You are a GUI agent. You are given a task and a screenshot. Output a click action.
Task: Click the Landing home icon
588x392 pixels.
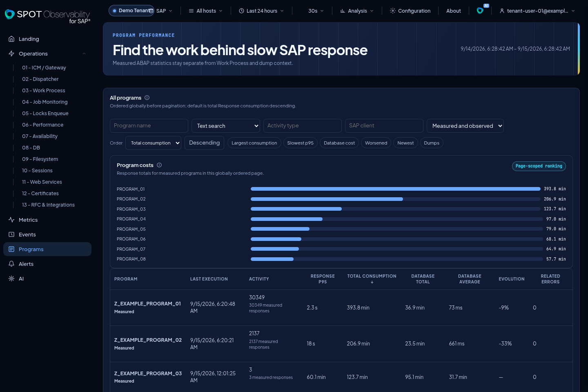pos(11,39)
